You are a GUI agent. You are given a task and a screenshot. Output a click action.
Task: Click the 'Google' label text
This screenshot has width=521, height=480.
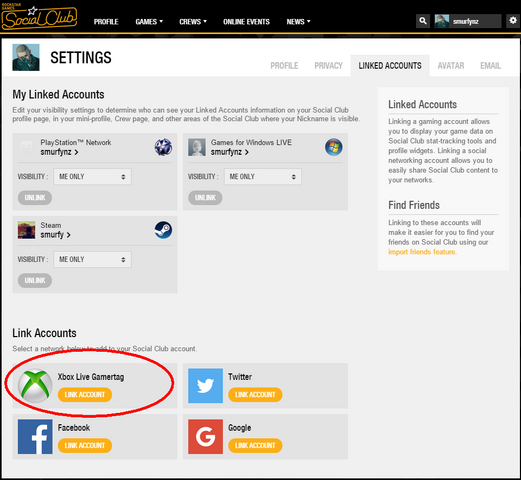(x=239, y=428)
